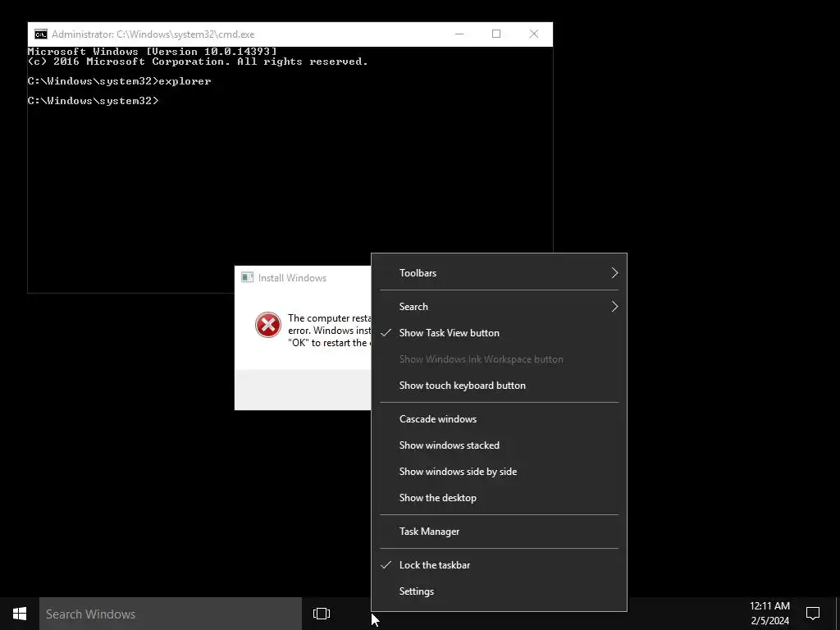Viewport: 840px width, 630px height.
Task: Choose Show windows side by side
Action: 499,472
